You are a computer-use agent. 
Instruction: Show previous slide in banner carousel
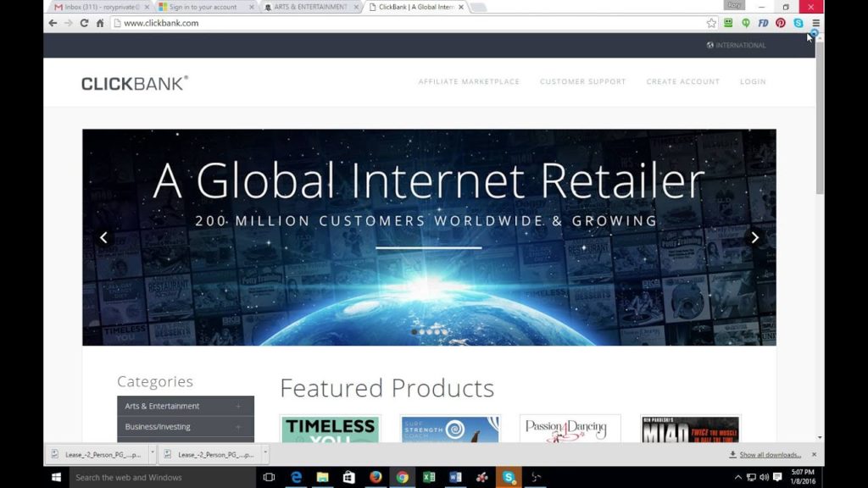tap(103, 237)
